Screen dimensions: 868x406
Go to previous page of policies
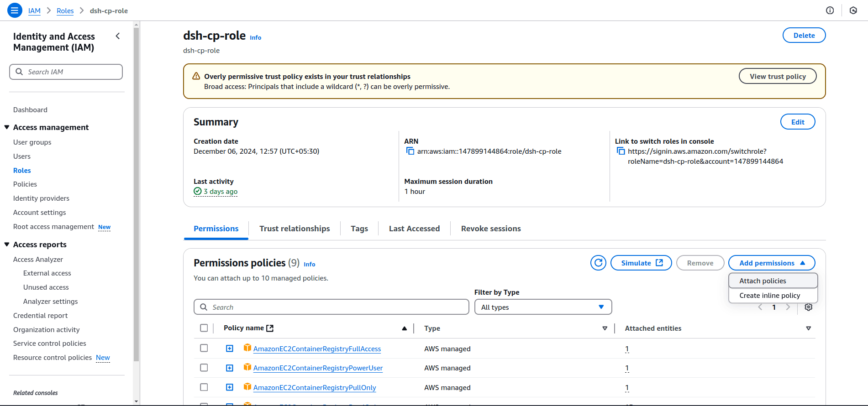pos(760,307)
